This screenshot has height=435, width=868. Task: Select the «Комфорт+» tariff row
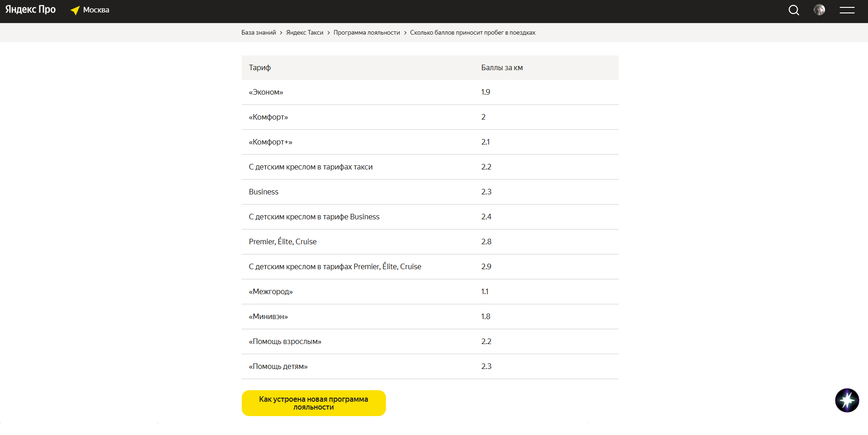(x=270, y=142)
